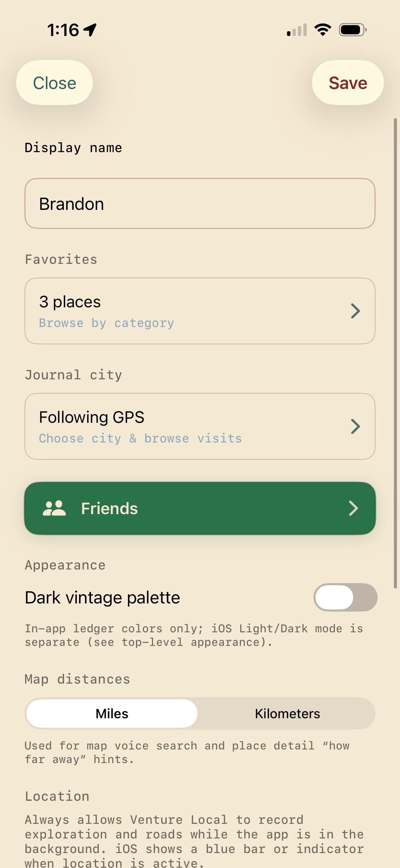
Task: Toggle Dark vintage palette switch
Action: 345,597
